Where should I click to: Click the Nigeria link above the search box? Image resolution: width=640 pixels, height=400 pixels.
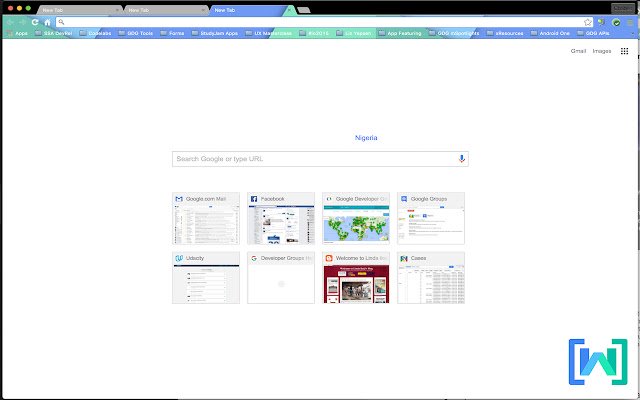tap(366, 138)
